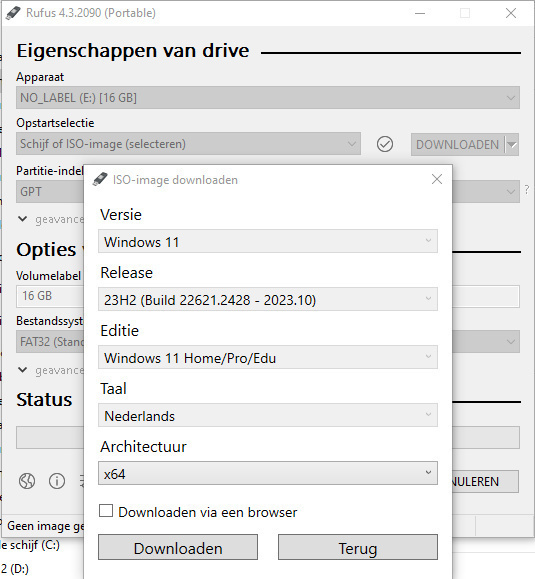The height and width of the screenshot is (579, 535).
Task: Click the Downloaden button
Action: (178, 547)
